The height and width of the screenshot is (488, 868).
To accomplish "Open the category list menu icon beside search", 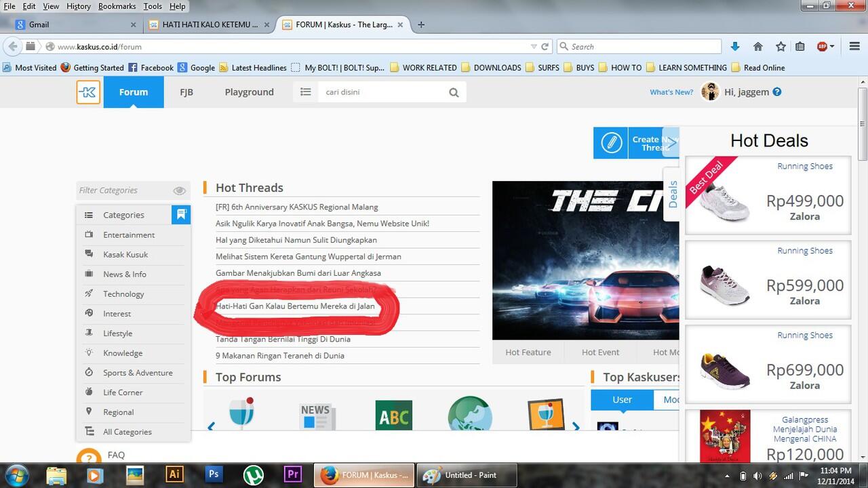I will click(x=306, y=92).
